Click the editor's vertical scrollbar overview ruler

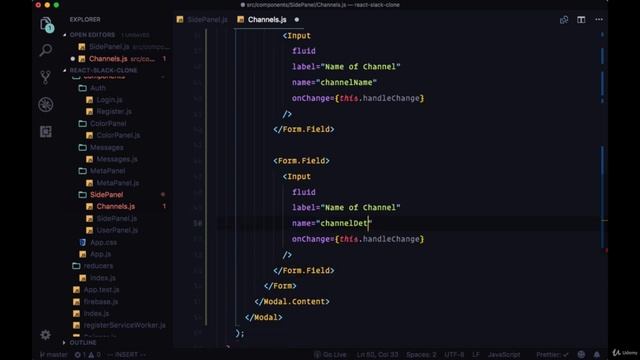[x=603, y=188]
